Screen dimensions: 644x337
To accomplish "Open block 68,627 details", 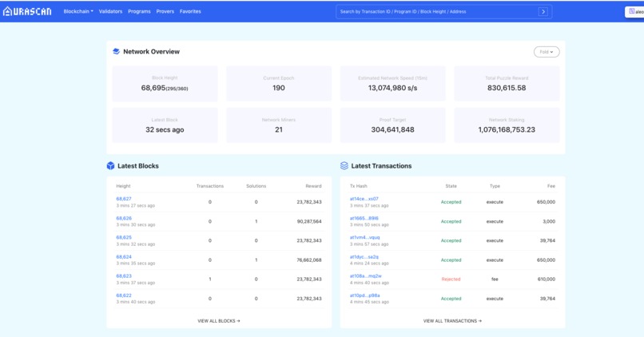I will point(124,199).
